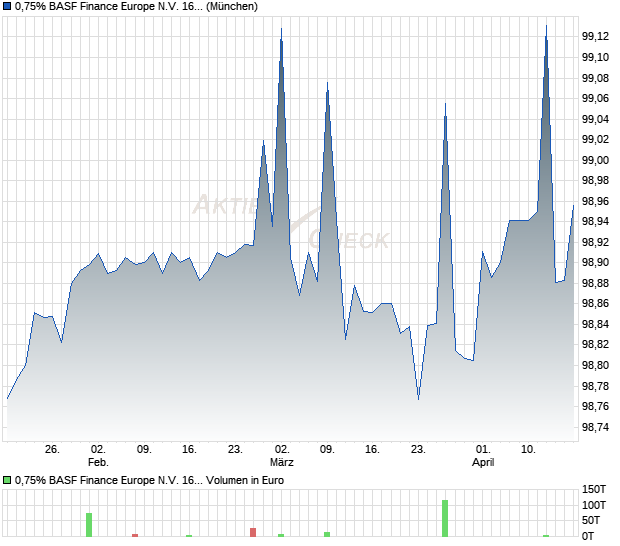Click the y-axis label 99,02

click(595, 140)
